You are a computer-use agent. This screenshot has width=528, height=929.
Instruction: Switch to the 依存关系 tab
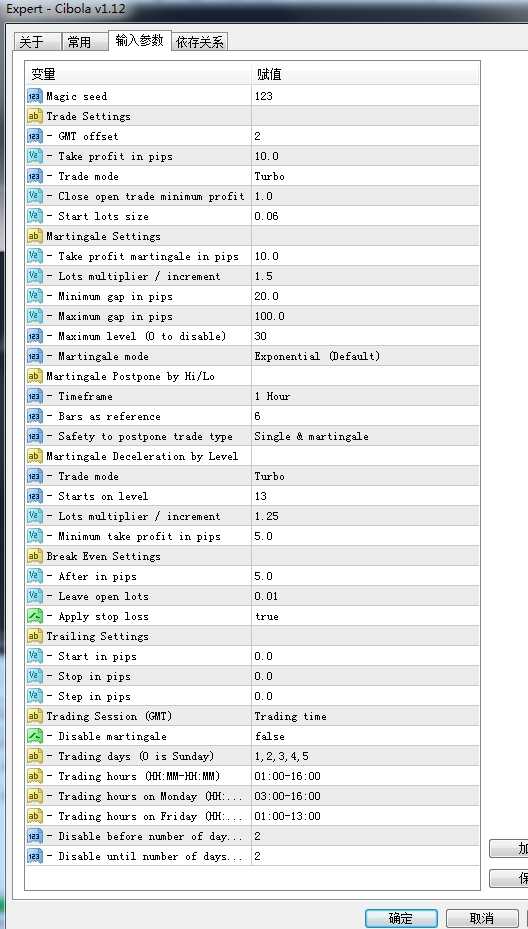point(200,42)
